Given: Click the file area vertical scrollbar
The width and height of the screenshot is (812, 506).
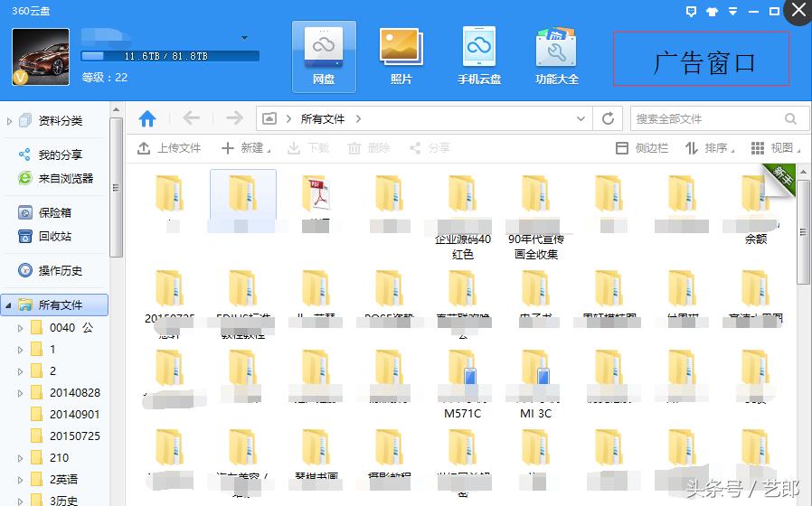Looking at the screenshot, I should pyautogui.click(x=803, y=232).
